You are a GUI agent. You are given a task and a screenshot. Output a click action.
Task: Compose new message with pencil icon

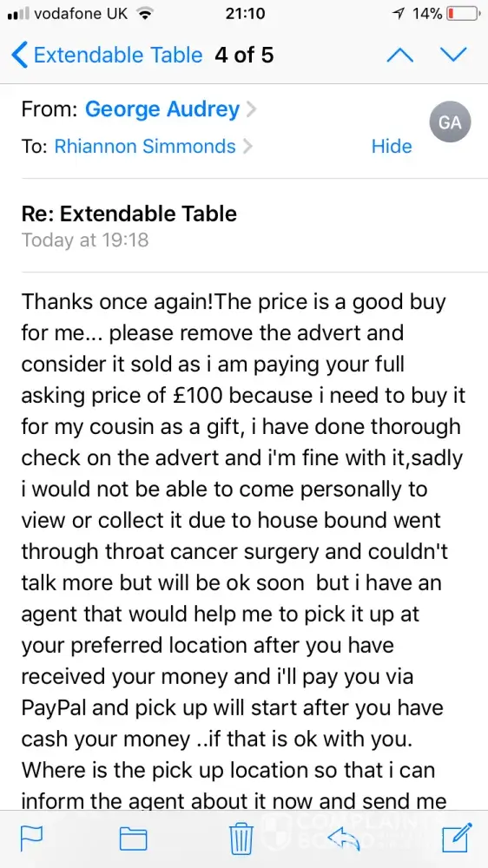(458, 837)
